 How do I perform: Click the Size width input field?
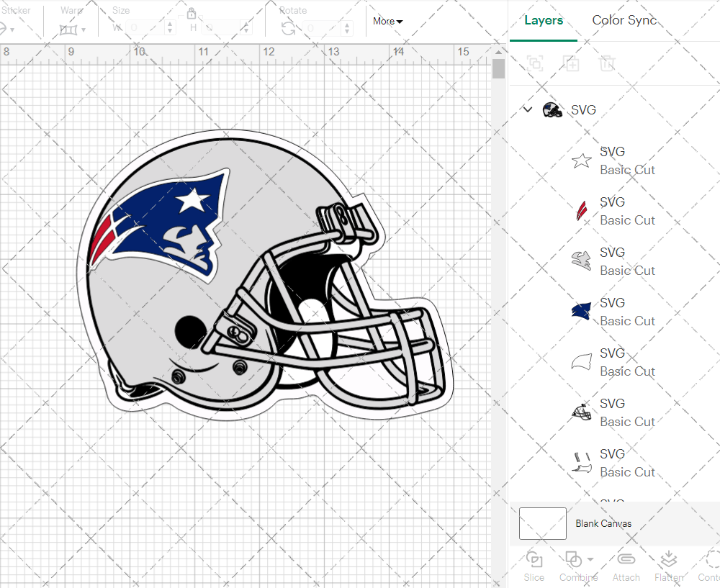(x=144, y=28)
